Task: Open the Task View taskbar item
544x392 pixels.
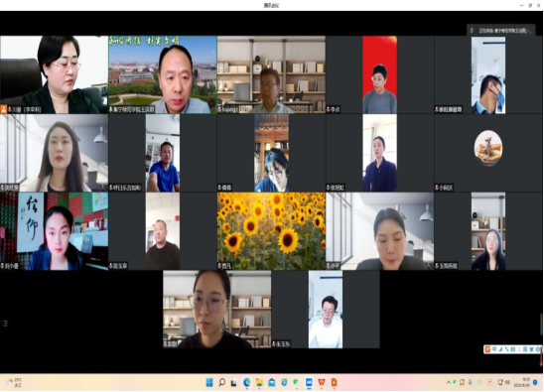Action: [x=234, y=382]
